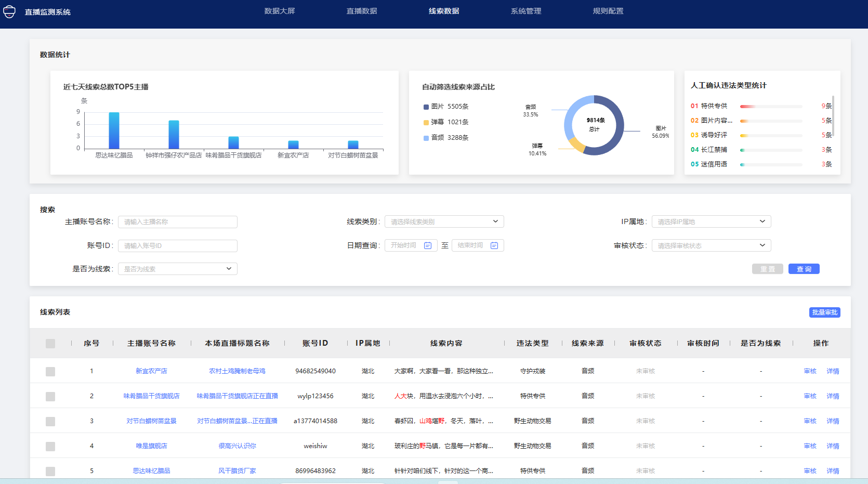The image size is (868, 484).
Task: Sort by 审核时间 column header
Action: (x=703, y=343)
